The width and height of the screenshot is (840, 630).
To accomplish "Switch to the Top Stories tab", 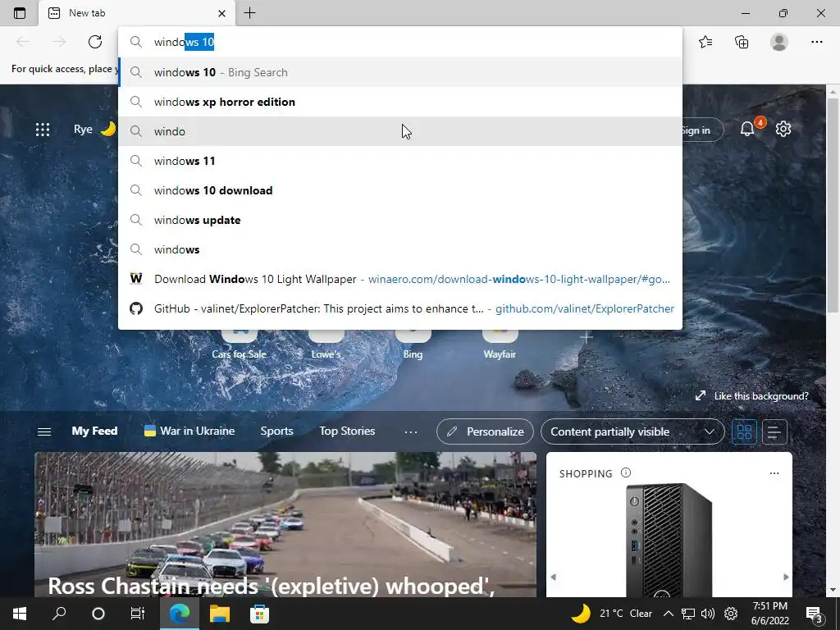I will click(x=347, y=431).
